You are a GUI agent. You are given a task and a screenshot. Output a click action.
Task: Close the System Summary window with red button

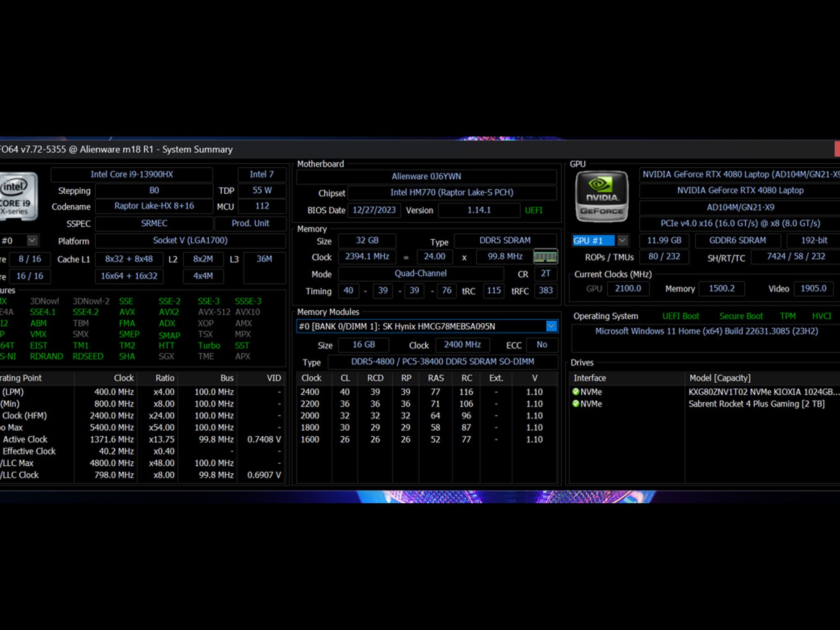click(x=837, y=149)
